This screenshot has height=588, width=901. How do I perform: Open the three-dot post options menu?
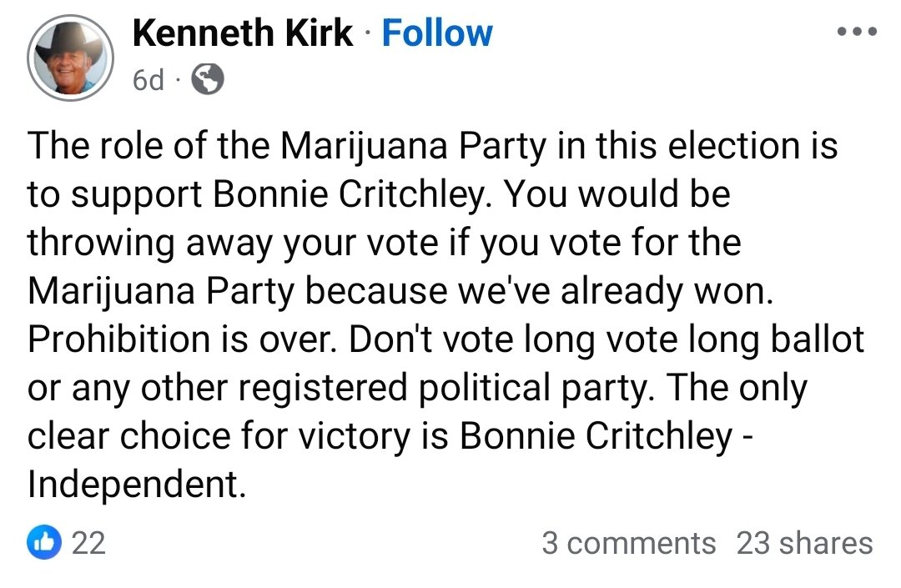tap(857, 33)
